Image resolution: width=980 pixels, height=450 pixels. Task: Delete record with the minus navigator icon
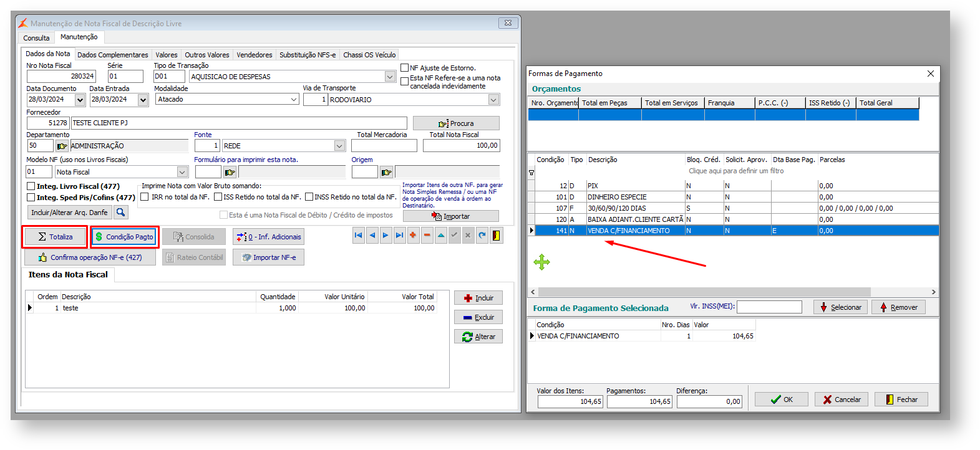pos(427,236)
